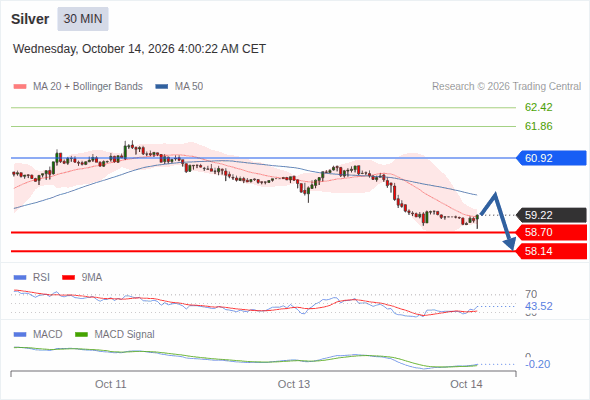The image size is (590, 400).
Task: Click the Oct 11 date axis label
Action: coord(111,384)
